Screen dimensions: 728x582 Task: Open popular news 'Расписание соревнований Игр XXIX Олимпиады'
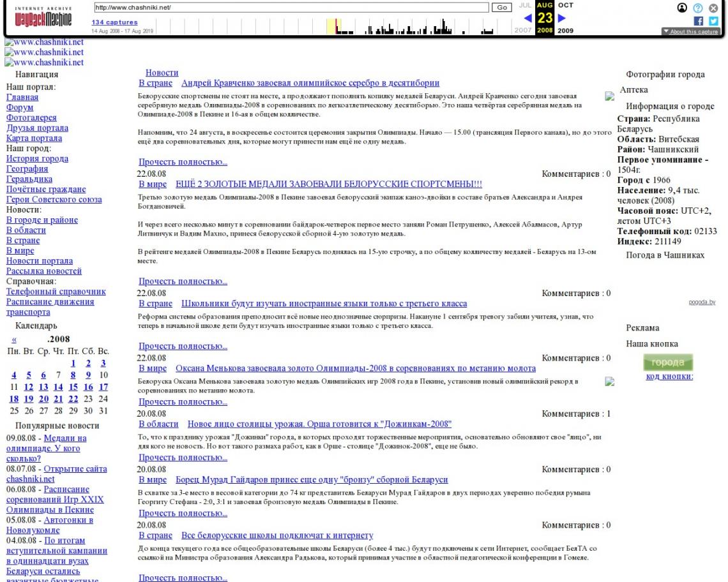tap(55, 500)
